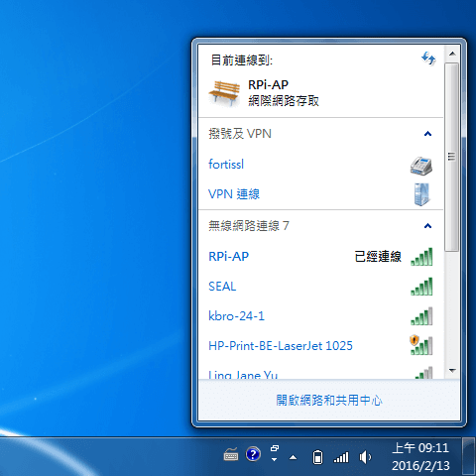476x476 pixels.
Task: Collapse the 無線網路連線 7 section
Action: pos(427,226)
